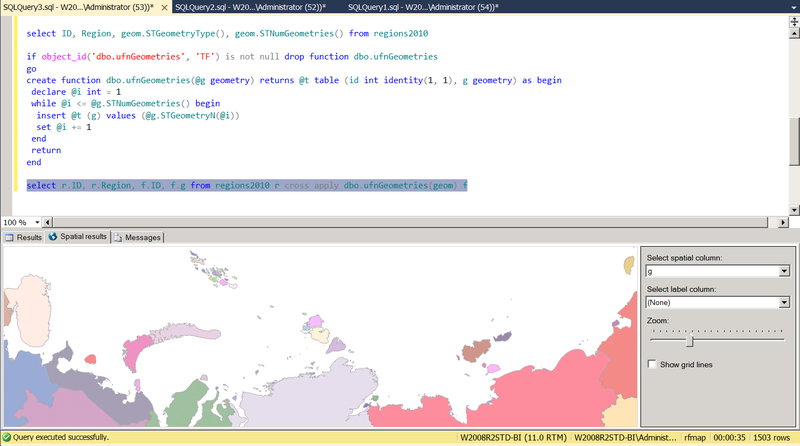Click 'while @i <= @g.STNumGeometries() begin' line
The image size is (800, 446).
(126, 104)
